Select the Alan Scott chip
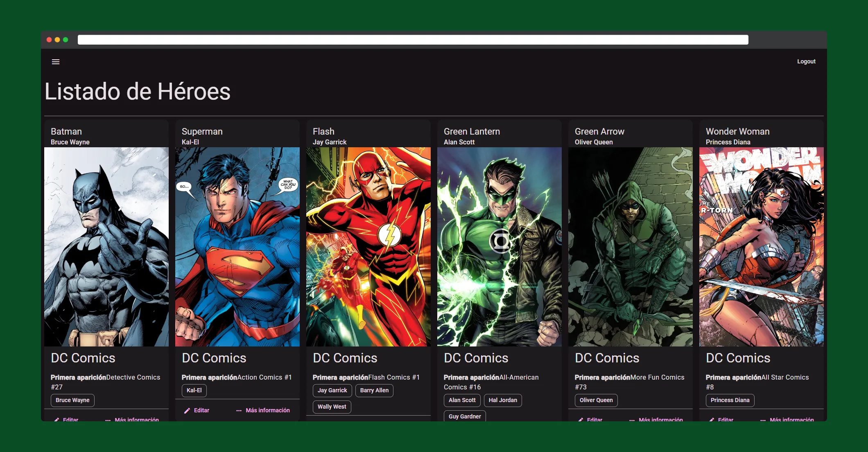The width and height of the screenshot is (868, 452). [x=462, y=400]
